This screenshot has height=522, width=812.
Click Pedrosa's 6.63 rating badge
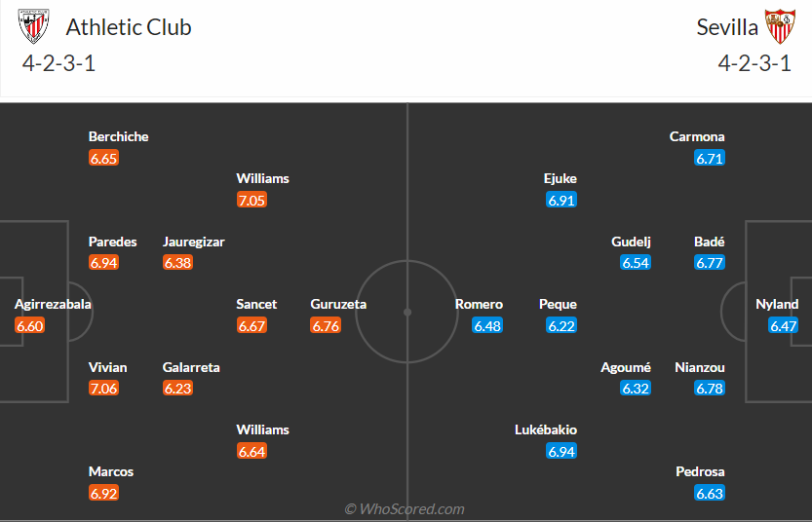[x=710, y=493]
